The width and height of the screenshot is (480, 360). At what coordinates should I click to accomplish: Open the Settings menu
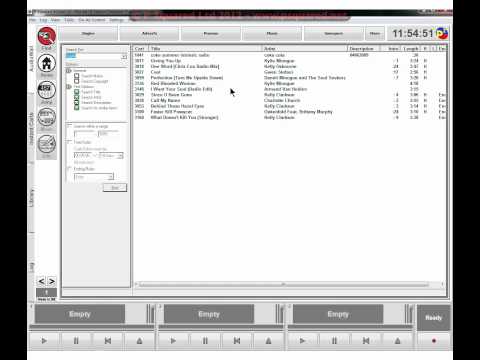pyautogui.click(x=116, y=20)
